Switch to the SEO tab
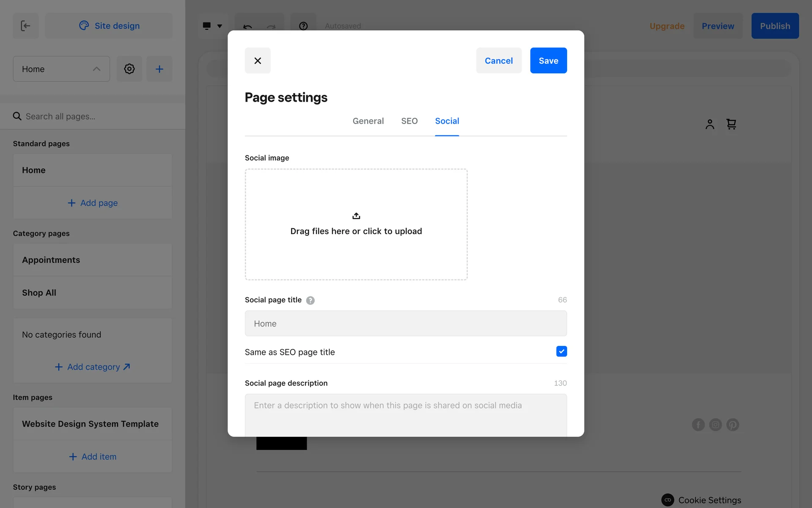Image resolution: width=812 pixels, height=508 pixels. pos(409,121)
